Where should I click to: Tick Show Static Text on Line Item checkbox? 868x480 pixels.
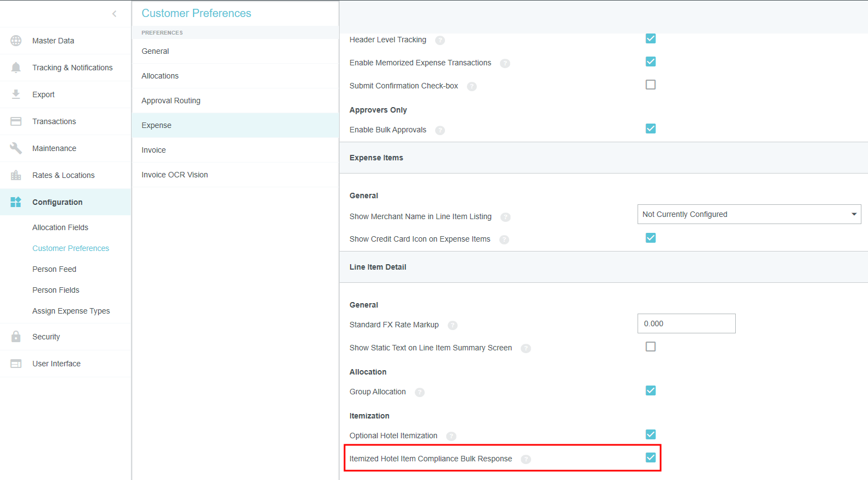(x=651, y=347)
